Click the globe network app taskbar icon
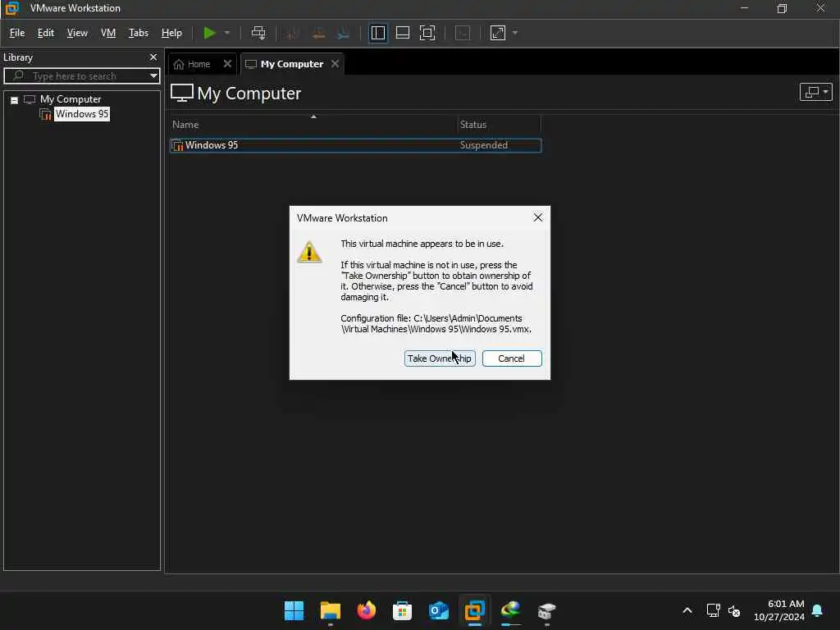This screenshot has height=630, width=840. click(x=510, y=610)
